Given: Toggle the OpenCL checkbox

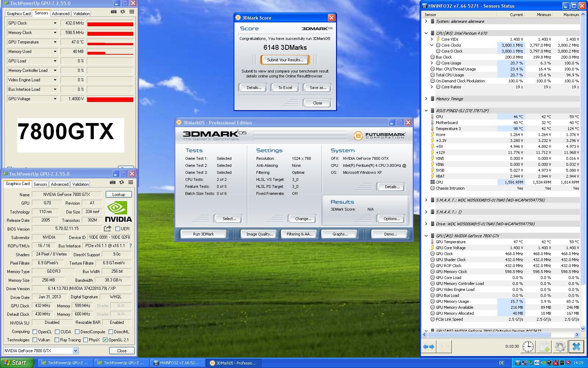Looking at the screenshot, I should 35,332.
